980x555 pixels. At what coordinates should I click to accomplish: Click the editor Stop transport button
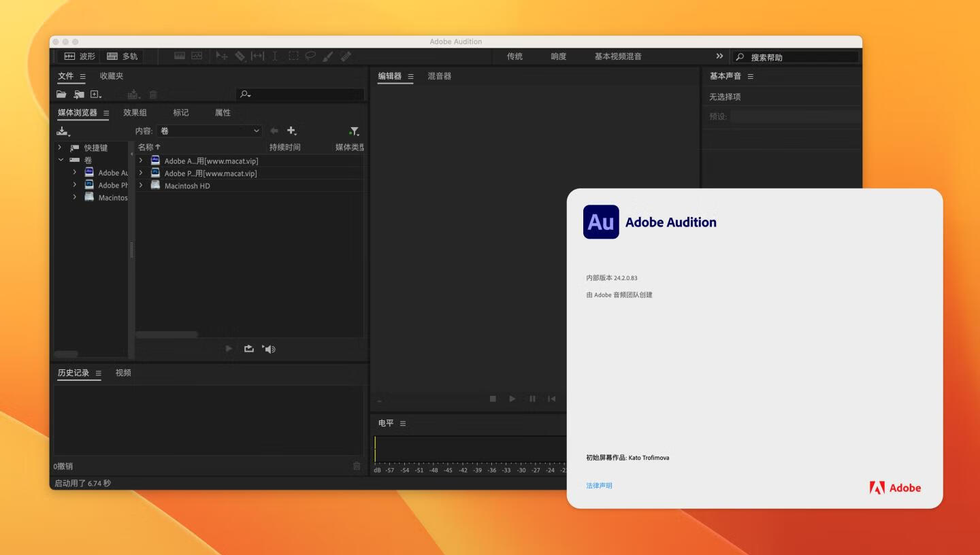tap(493, 399)
